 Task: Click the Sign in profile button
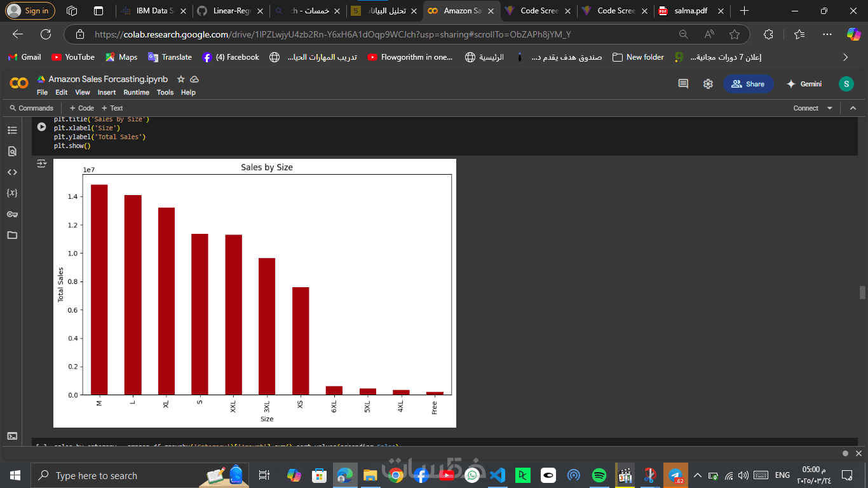(x=31, y=11)
